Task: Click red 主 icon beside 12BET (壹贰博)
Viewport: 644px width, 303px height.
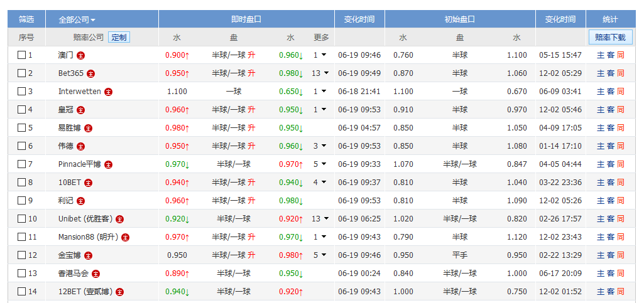Action: coord(119,292)
